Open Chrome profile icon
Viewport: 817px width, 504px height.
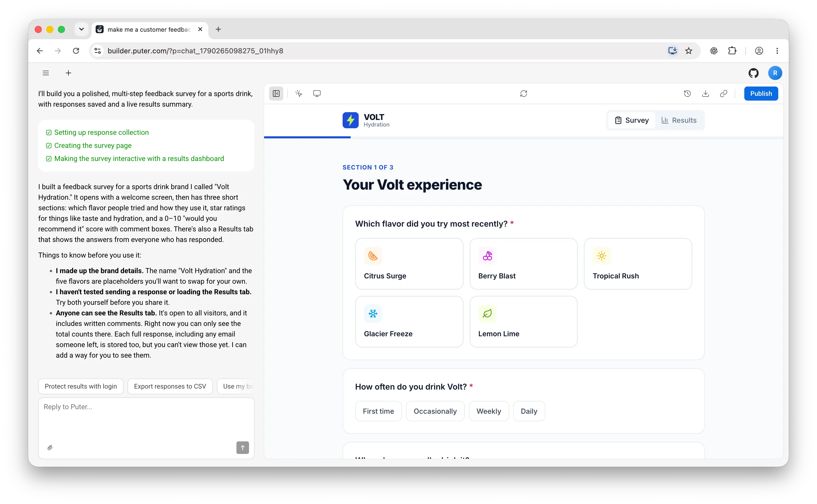coord(759,51)
